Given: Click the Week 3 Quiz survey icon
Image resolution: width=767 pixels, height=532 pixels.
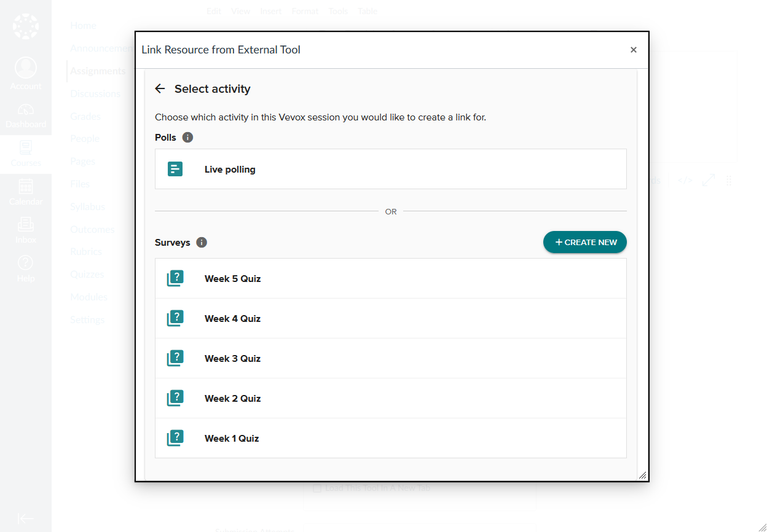Looking at the screenshot, I should (x=175, y=359).
